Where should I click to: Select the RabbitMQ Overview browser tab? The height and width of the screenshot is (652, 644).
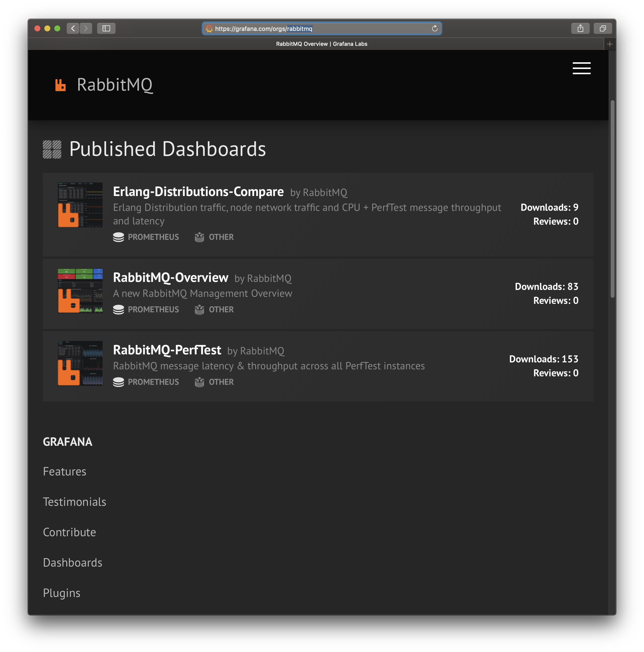(x=321, y=44)
